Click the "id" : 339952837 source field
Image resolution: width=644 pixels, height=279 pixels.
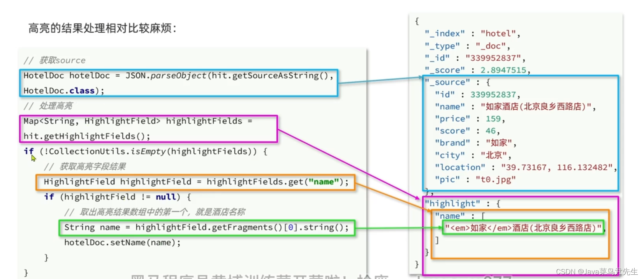click(x=477, y=95)
